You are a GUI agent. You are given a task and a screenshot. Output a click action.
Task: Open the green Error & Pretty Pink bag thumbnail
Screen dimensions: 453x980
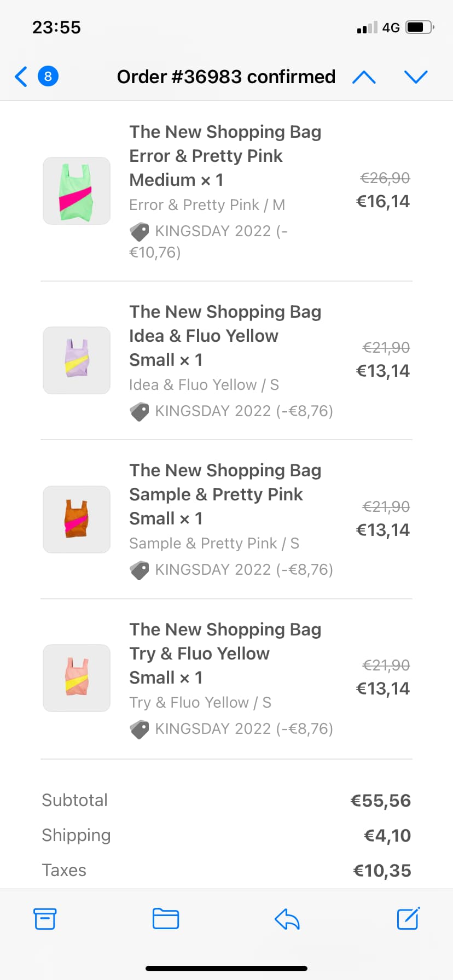click(77, 191)
